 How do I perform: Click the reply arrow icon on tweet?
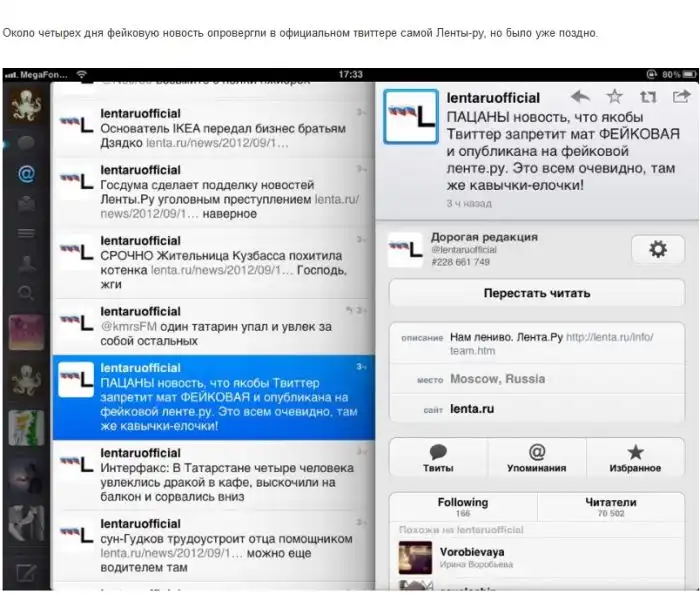[x=580, y=97]
